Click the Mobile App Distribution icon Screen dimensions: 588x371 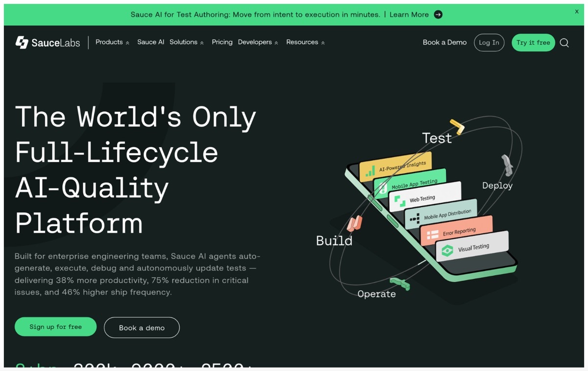point(415,218)
